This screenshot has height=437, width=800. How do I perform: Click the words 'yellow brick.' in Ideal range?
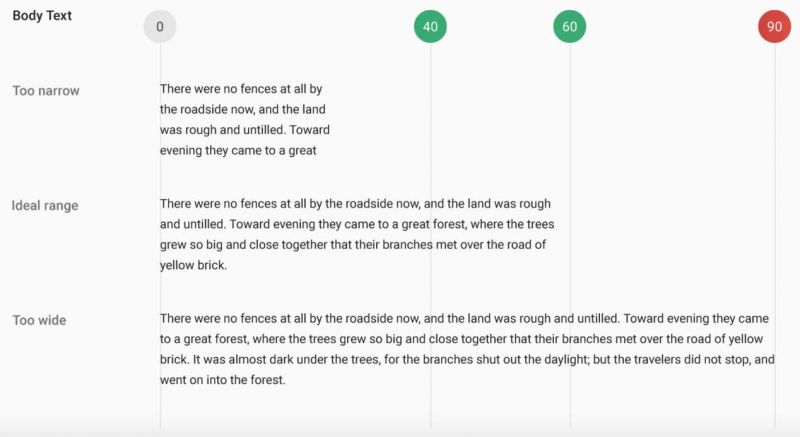pyautogui.click(x=193, y=265)
